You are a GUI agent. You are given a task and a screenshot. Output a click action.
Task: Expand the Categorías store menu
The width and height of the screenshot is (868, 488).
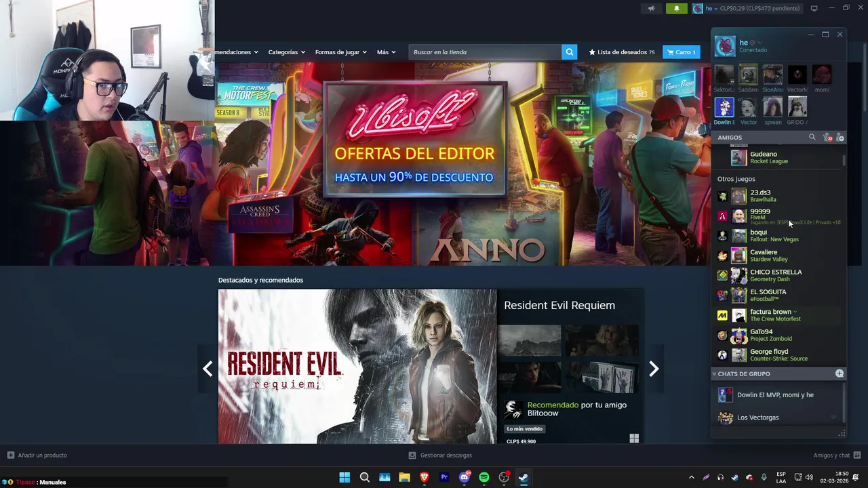click(x=286, y=52)
